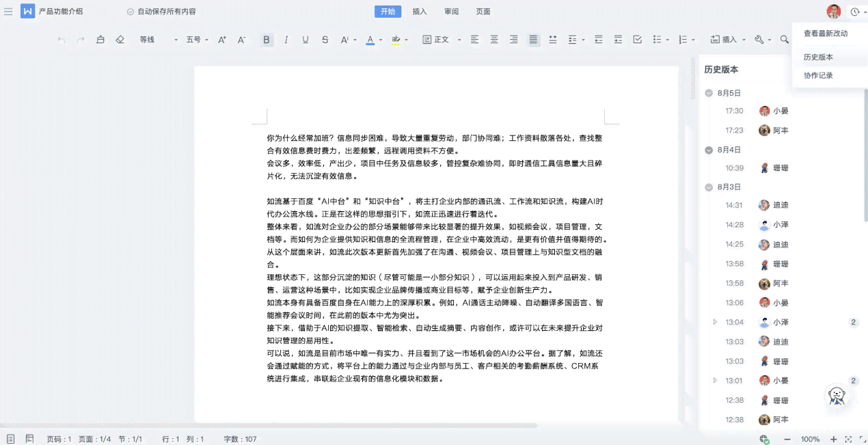This screenshot has width=868, height=445.
Task: Toggle underline formatting
Action: point(306,40)
